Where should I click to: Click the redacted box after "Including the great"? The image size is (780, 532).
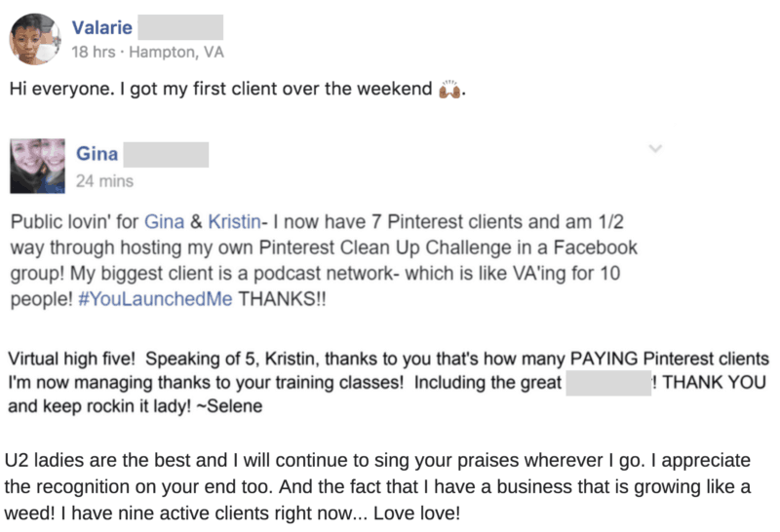click(607, 383)
